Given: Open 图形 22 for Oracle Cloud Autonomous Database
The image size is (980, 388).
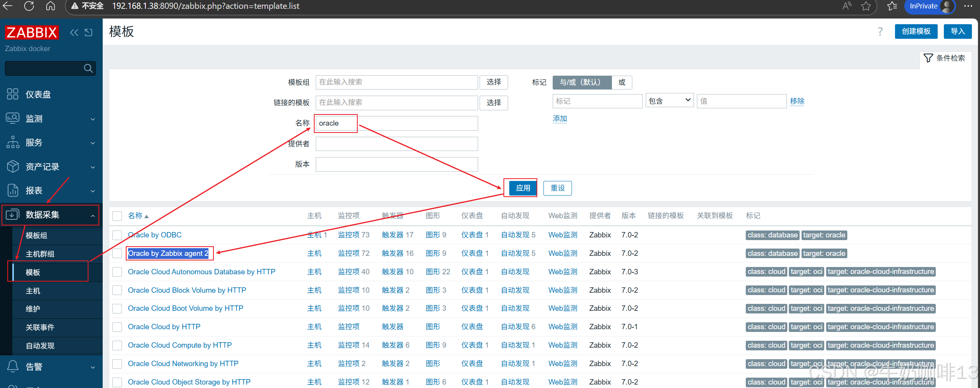Looking at the screenshot, I should pos(438,272).
